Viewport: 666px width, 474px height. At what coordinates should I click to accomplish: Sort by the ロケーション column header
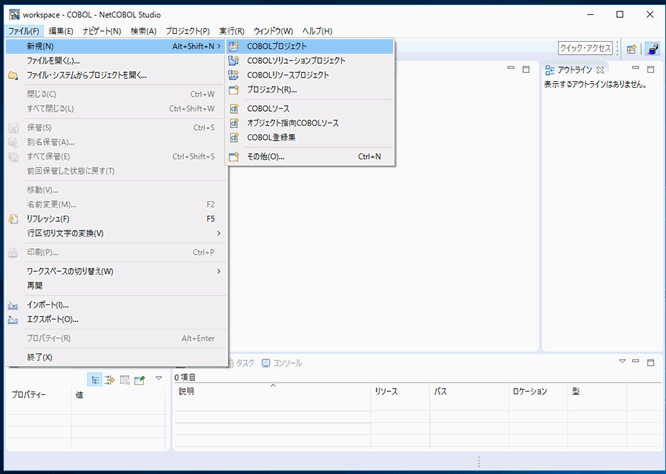(538, 391)
